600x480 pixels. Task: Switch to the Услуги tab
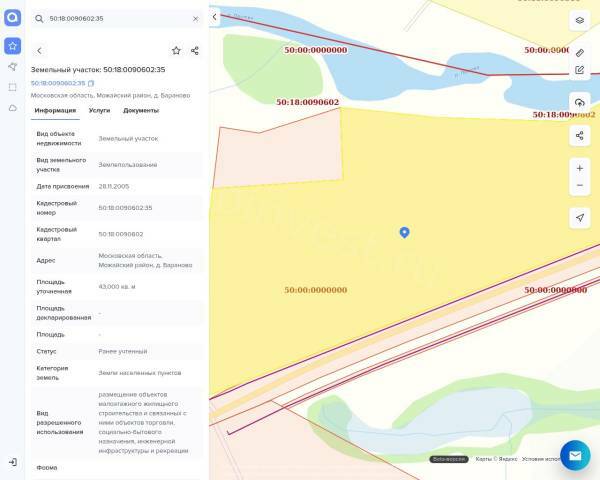point(99,110)
